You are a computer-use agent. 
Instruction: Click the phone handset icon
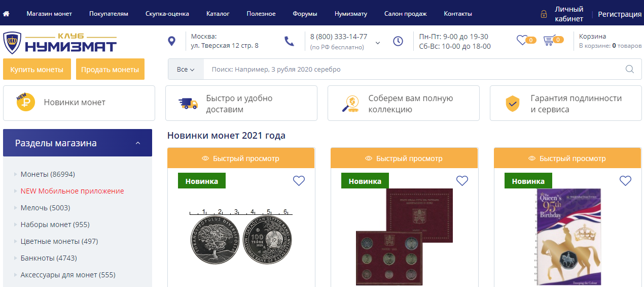click(x=289, y=41)
